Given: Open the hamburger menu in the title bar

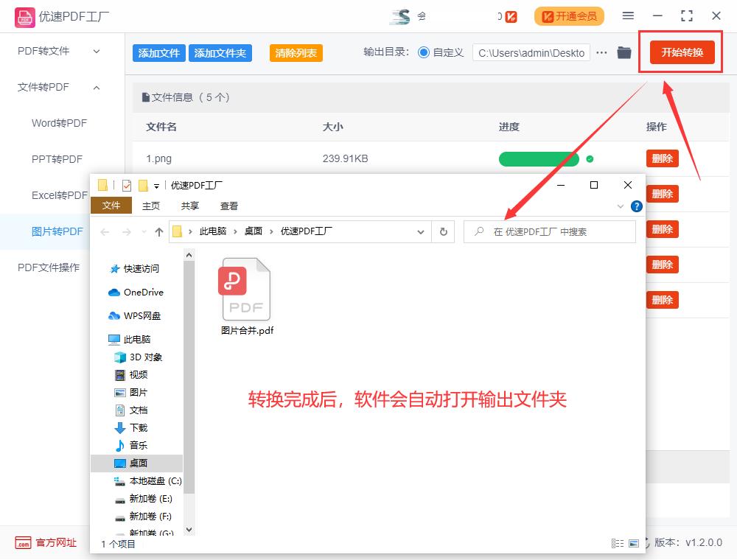Looking at the screenshot, I should coord(629,15).
